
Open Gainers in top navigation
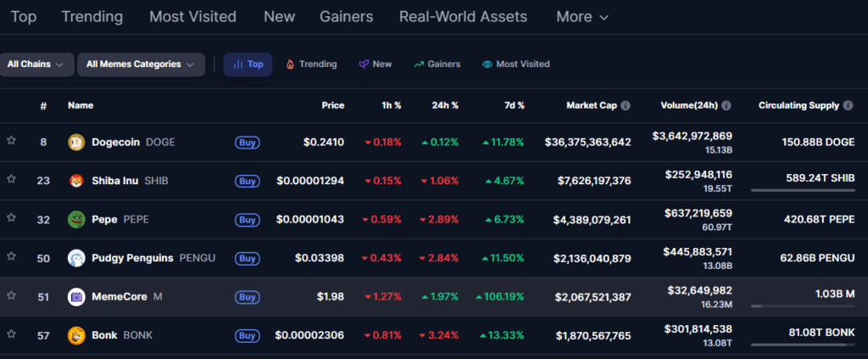pos(347,17)
